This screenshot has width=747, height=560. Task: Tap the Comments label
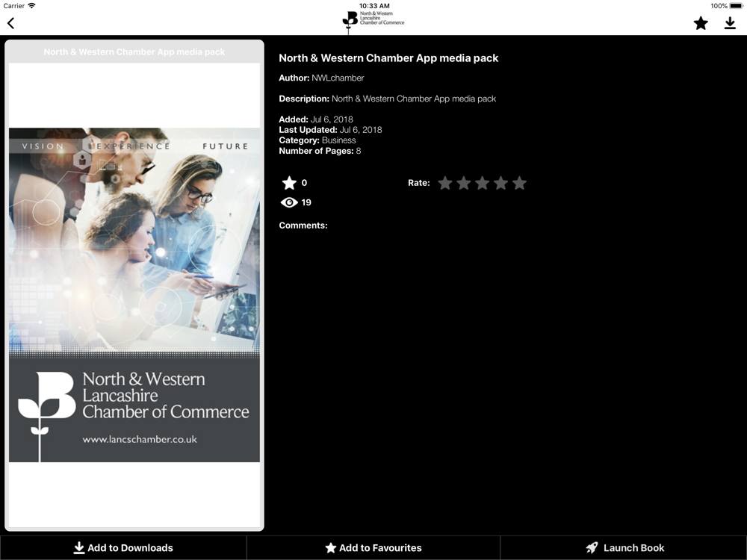point(303,225)
